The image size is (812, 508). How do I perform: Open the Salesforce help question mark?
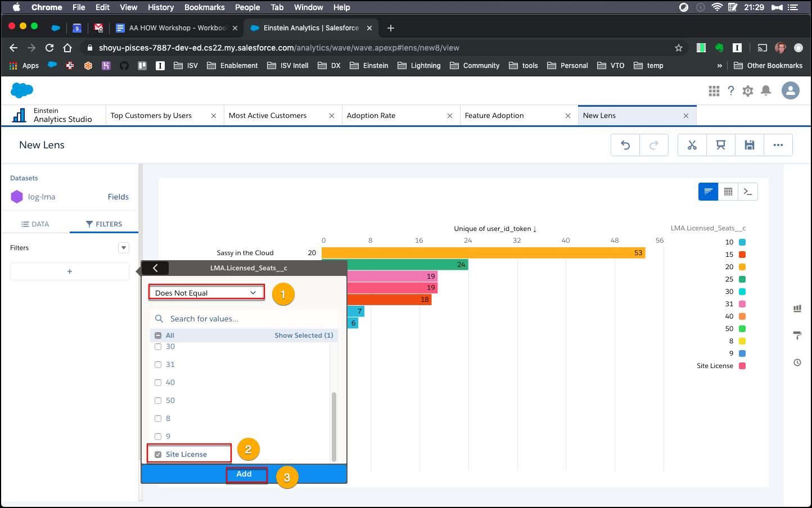tap(731, 91)
